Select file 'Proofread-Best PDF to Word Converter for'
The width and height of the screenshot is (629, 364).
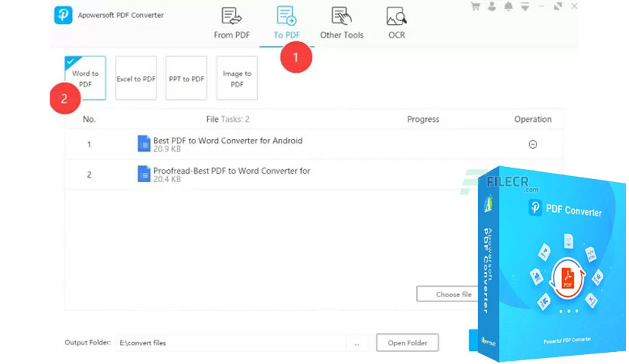coord(232,171)
